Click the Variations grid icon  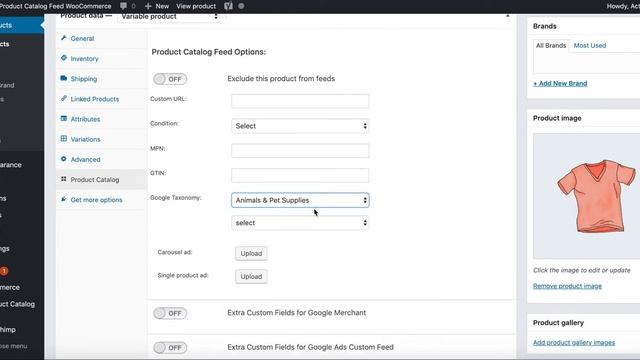pyautogui.click(x=64, y=138)
